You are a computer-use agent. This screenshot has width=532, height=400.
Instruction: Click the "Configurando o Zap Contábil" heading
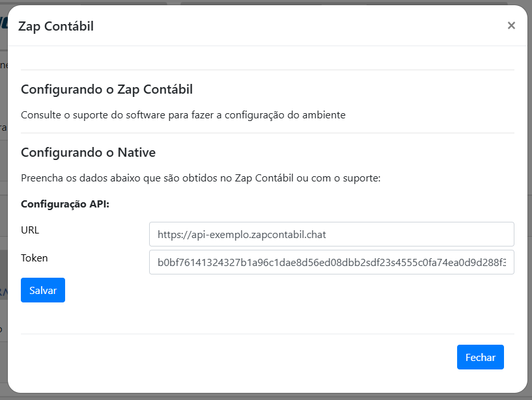click(x=107, y=89)
